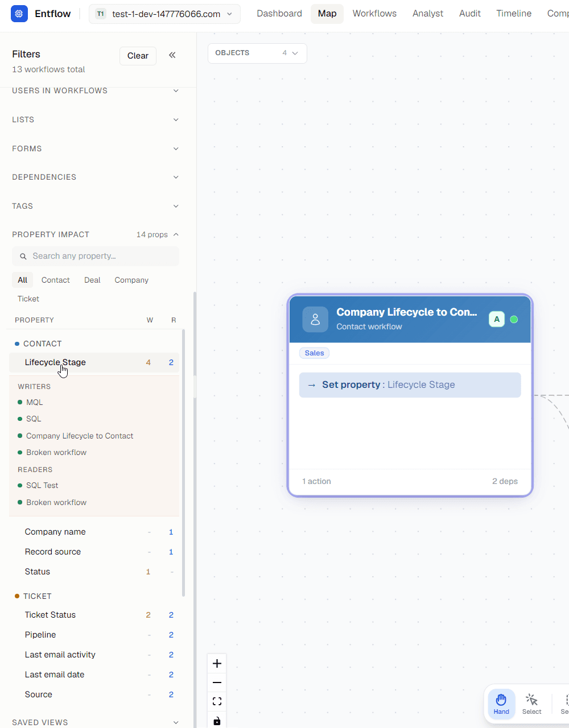Select the Map tab
Viewport: 569px width, 728px height.
[x=327, y=14]
